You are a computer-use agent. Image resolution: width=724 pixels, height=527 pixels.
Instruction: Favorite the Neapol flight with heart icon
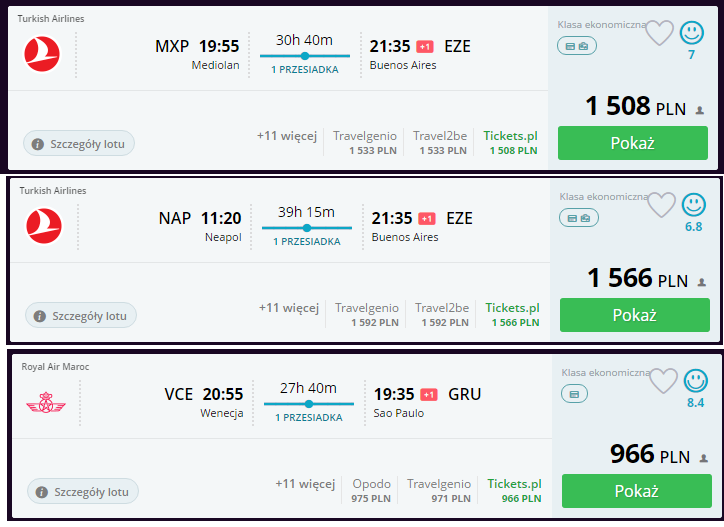tap(661, 205)
